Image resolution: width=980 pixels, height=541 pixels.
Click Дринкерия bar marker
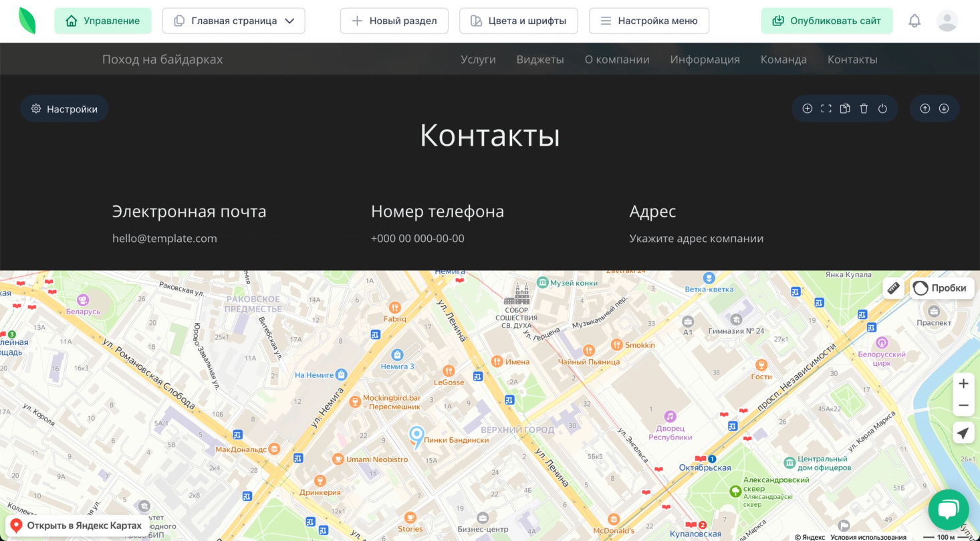[x=320, y=480]
